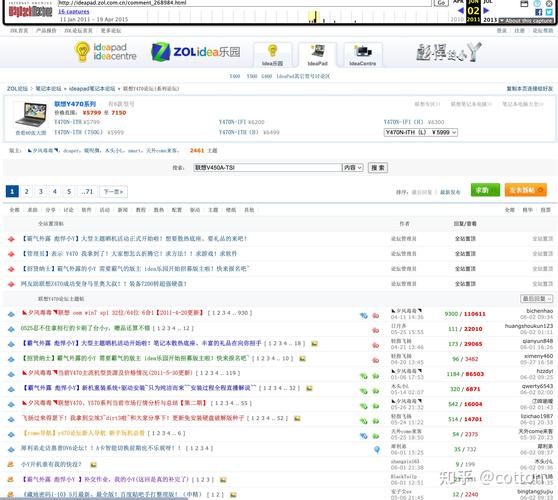Viewport: 558px width, 500px height.
Task: Open the Y470N-ITH (L) ¥5999 model dropdown
Action: point(421,132)
